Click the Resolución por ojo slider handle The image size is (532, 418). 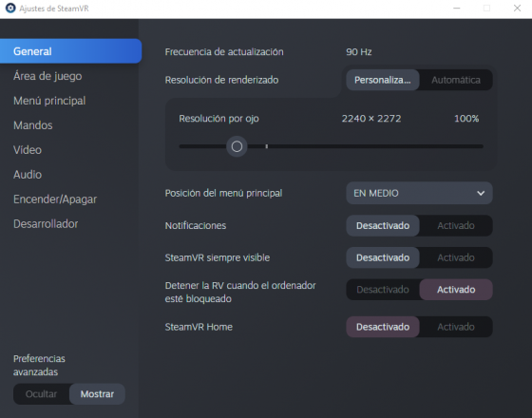(x=237, y=146)
